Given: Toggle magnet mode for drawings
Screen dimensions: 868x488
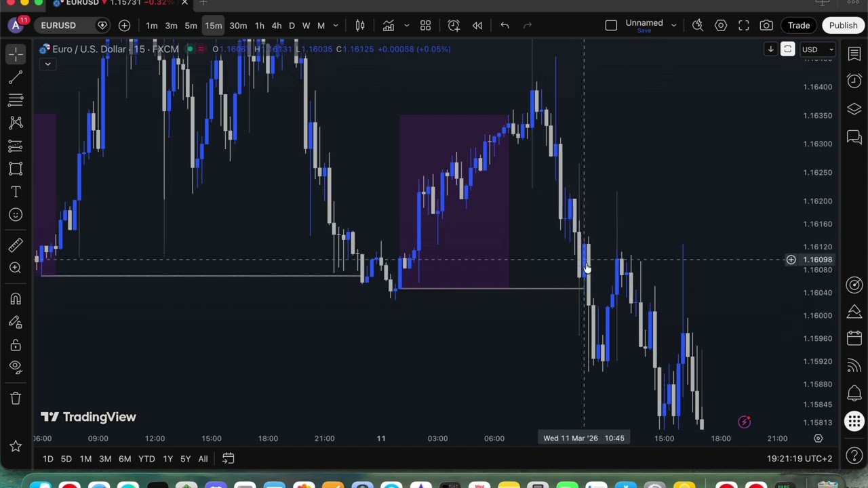Looking at the screenshot, I should click(x=16, y=299).
